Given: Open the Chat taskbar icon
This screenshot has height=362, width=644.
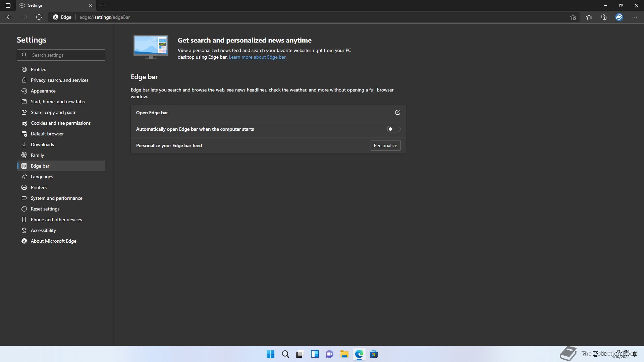Looking at the screenshot, I should (x=329, y=354).
